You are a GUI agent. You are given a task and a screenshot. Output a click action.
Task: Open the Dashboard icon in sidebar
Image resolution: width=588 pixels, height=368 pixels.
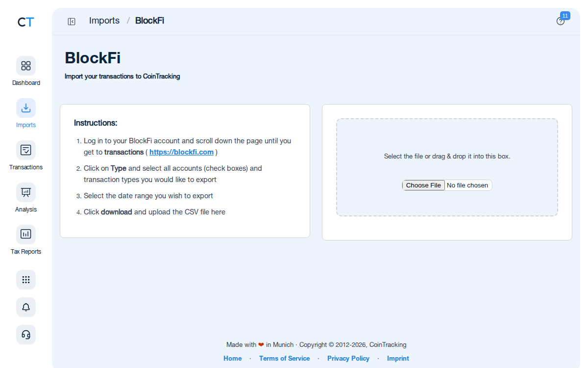coord(26,66)
